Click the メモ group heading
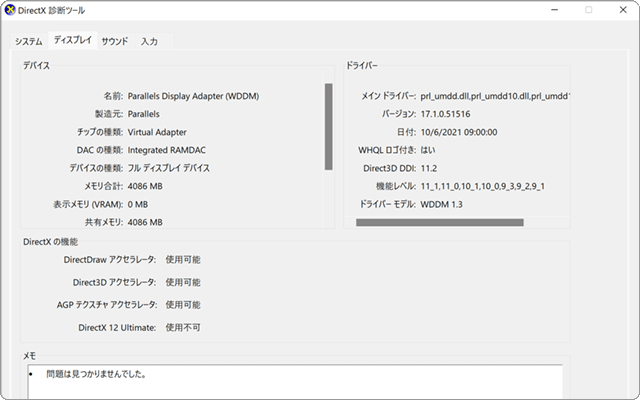Viewport: 640px width, 400px height. [29, 356]
